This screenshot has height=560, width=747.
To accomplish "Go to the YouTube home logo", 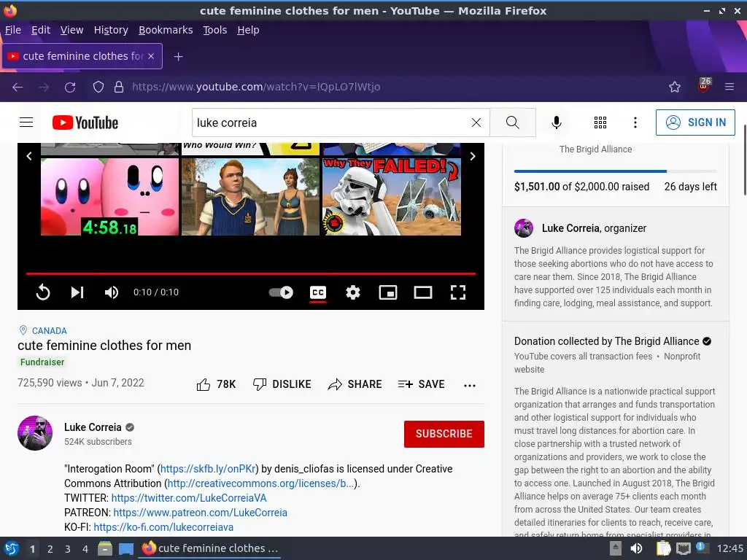I will click(x=85, y=122).
